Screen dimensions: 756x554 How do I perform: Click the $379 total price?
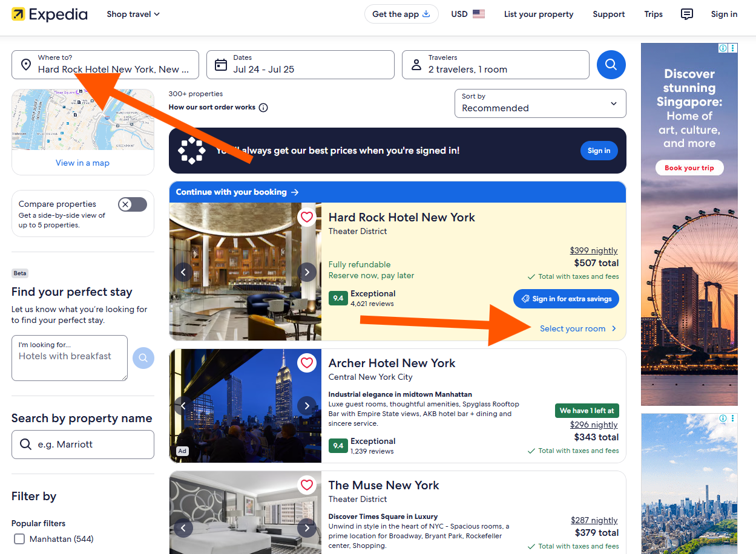point(596,533)
